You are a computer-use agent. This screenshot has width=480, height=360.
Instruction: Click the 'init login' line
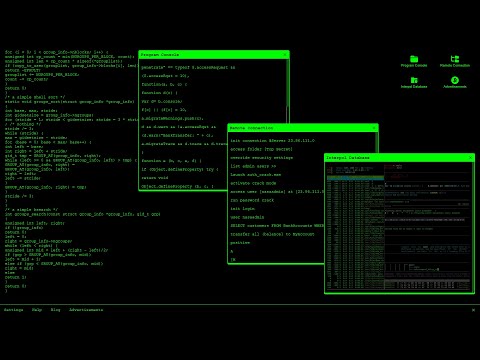tap(243, 209)
